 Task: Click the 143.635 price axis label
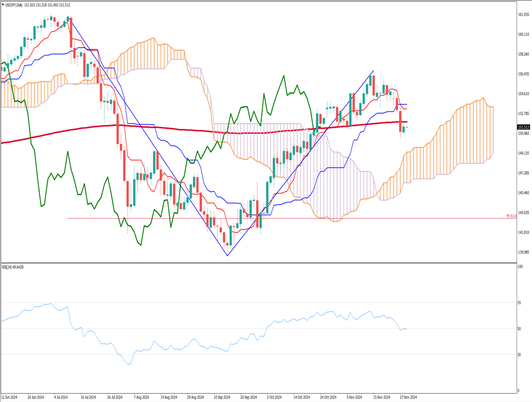(x=523, y=213)
